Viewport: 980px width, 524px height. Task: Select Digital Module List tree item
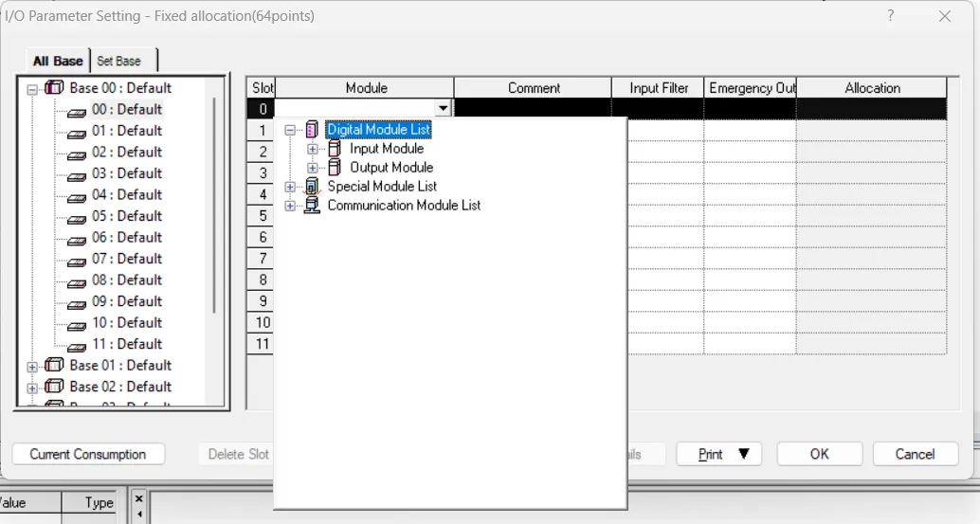click(x=379, y=130)
